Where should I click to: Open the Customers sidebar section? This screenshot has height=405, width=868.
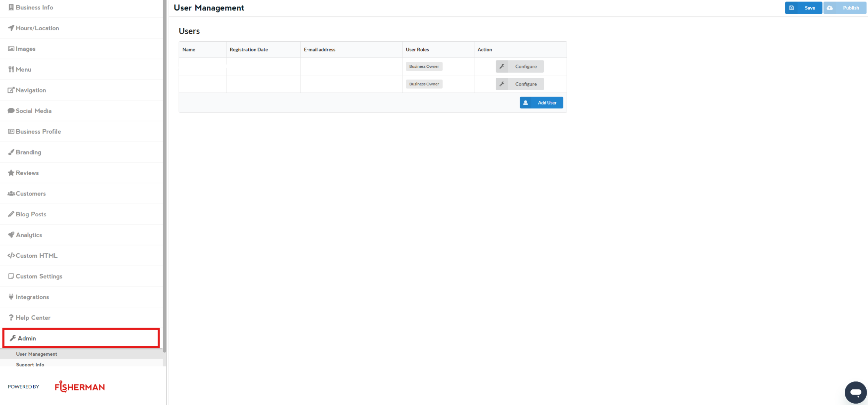(31, 193)
